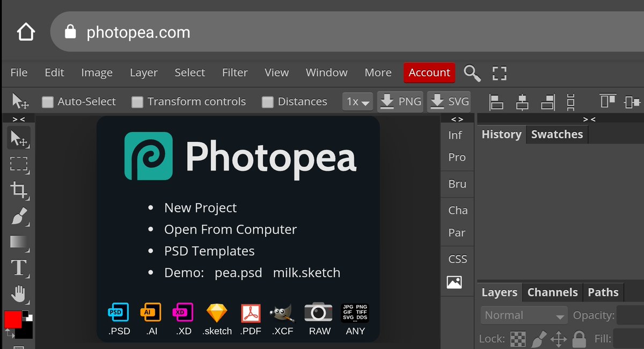Collapse the left toolbox panel arrows
Screen dimensions: 644x349
19,118
